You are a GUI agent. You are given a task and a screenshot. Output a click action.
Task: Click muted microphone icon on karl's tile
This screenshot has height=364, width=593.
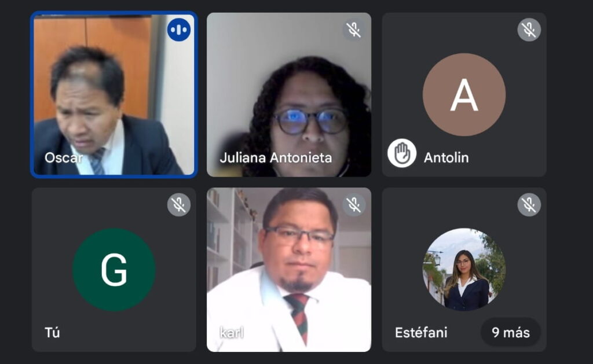(x=354, y=205)
